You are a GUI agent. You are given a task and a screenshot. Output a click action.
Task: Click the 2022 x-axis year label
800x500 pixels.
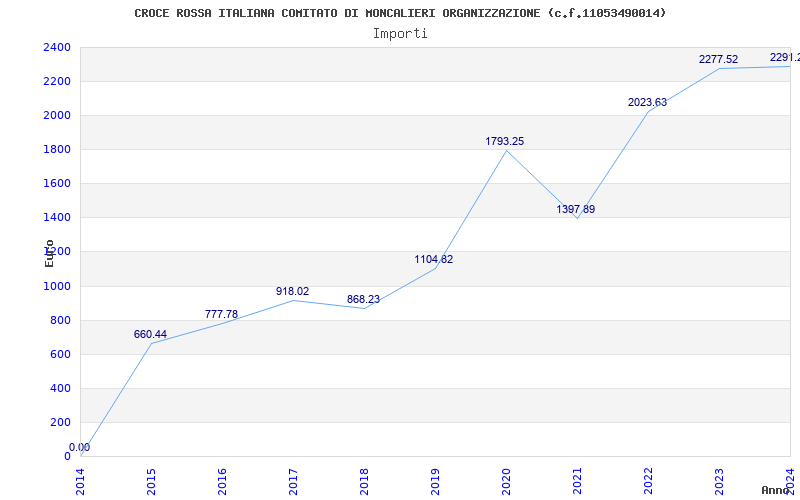[x=648, y=482]
